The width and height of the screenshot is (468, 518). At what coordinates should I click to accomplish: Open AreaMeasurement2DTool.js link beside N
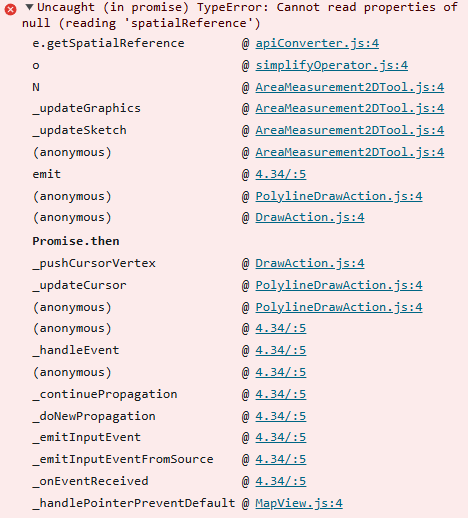coord(350,87)
